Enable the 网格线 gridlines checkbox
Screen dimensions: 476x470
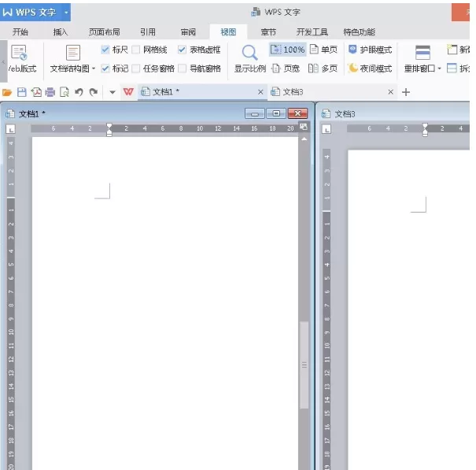point(135,50)
